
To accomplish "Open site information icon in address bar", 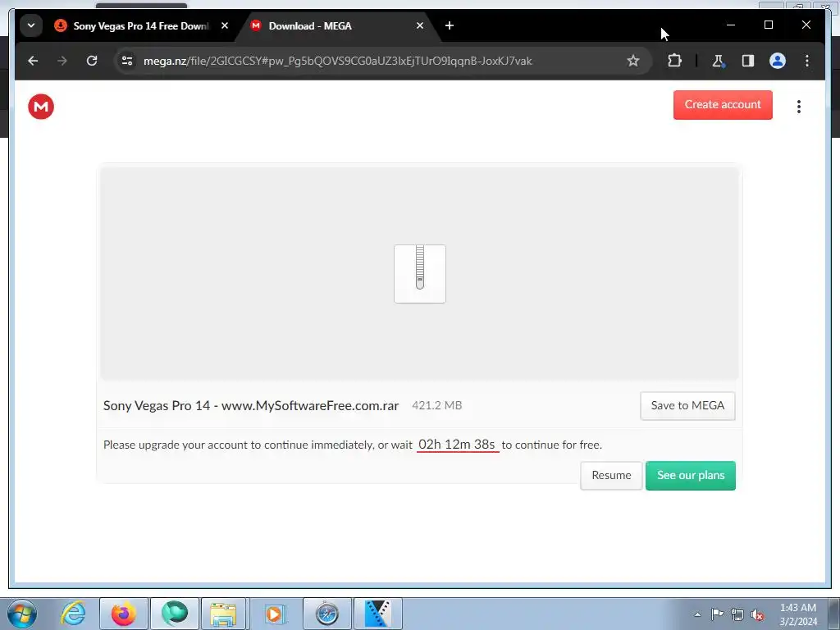I will (127, 61).
